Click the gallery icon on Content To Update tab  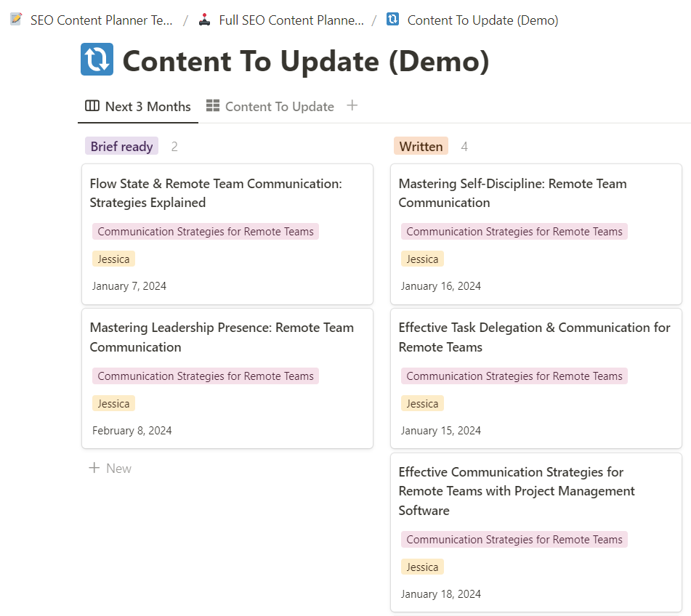(x=213, y=106)
